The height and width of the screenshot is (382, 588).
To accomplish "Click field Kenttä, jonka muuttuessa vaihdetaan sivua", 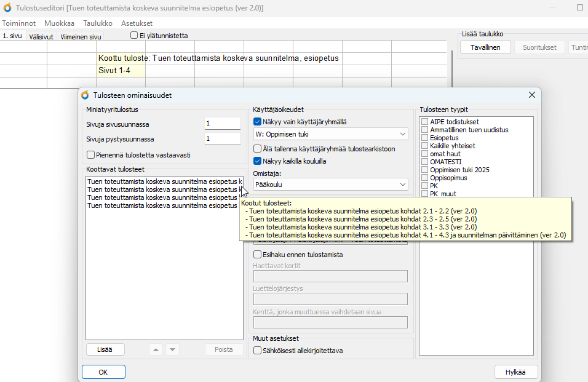I will pyautogui.click(x=330, y=322).
